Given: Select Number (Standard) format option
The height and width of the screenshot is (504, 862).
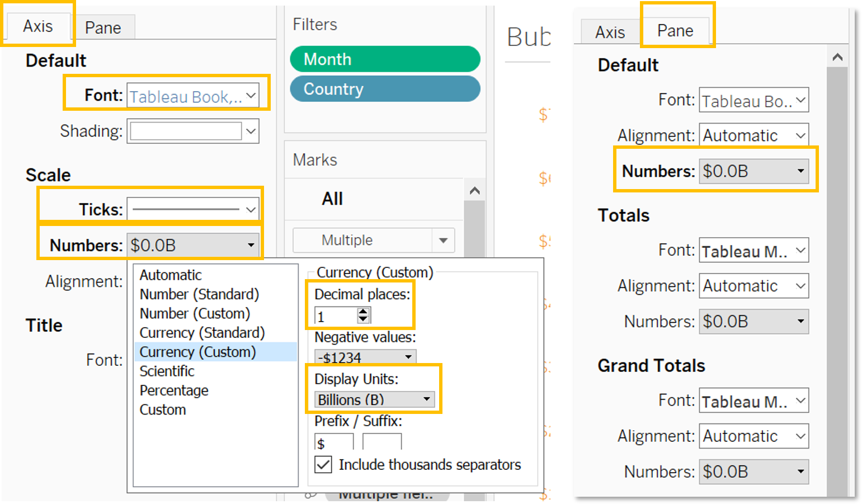Looking at the screenshot, I should (199, 294).
